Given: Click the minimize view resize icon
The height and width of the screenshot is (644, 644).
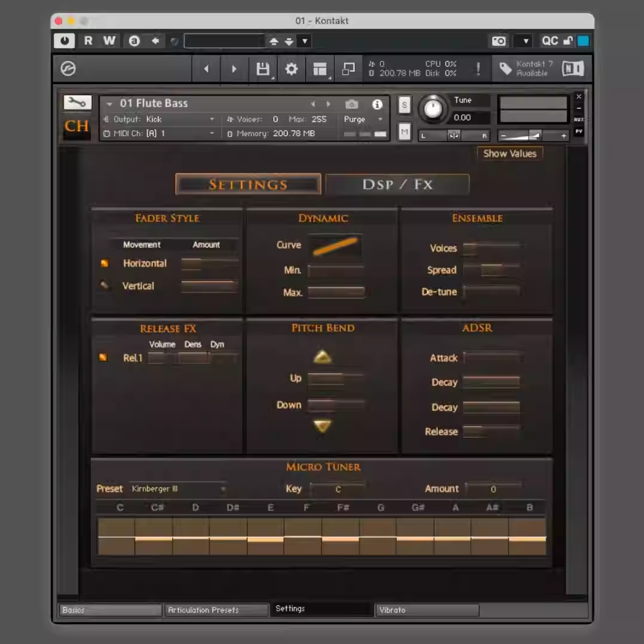Looking at the screenshot, I should pos(348,69).
